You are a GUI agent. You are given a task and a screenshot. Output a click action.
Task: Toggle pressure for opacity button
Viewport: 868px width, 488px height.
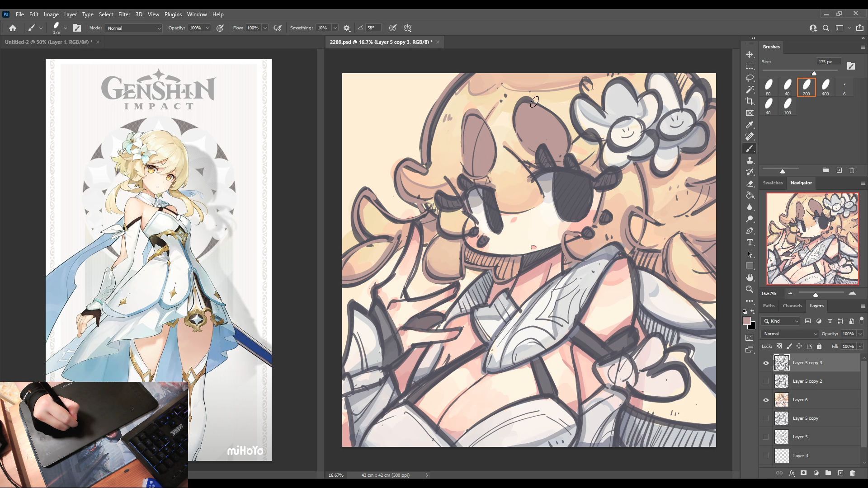220,28
